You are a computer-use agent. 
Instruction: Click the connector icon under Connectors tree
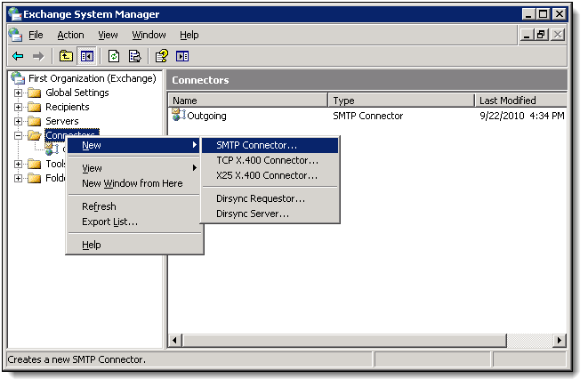pyautogui.click(x=52, y=149)
